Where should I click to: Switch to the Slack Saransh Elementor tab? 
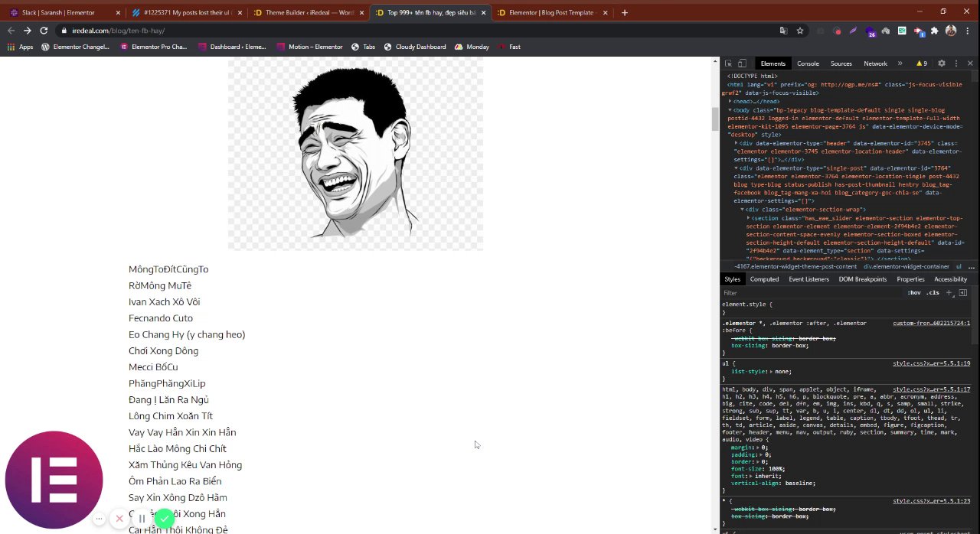click(x=64, y=12)
